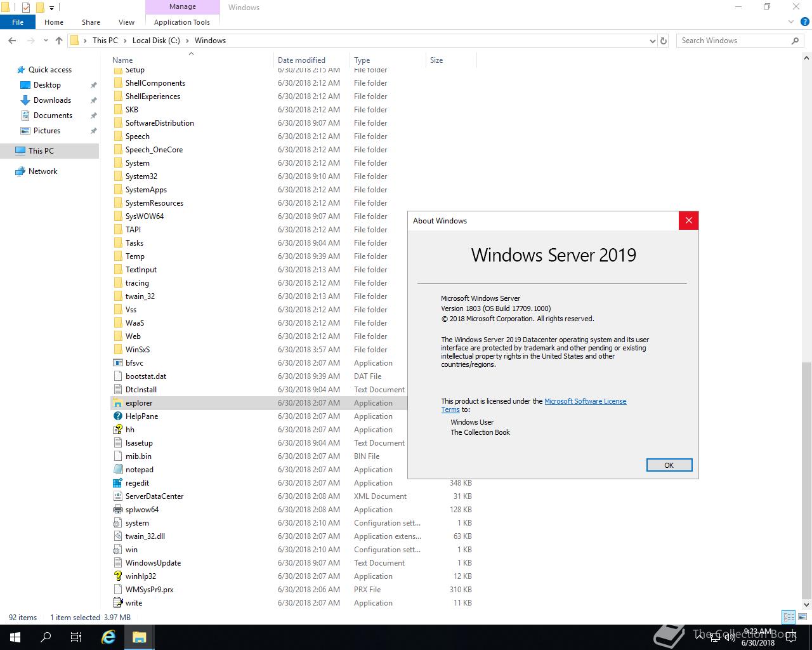Select the HelpPane application icon
Image resolution: width=812 pixels, height=650 pixels.
click(x=117, y=416)
